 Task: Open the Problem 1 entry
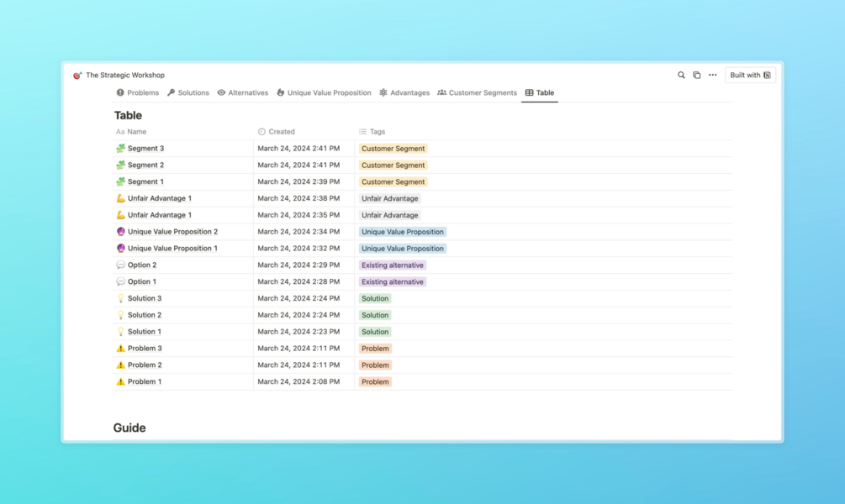coord(145,381)
